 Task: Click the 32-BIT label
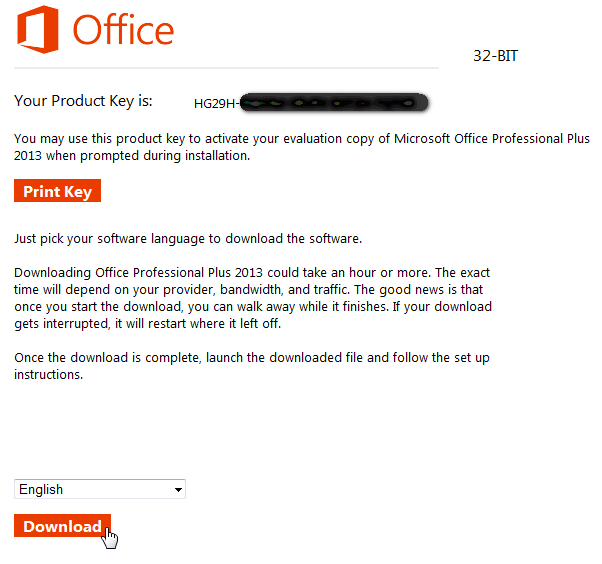click(x=495, y=56)
